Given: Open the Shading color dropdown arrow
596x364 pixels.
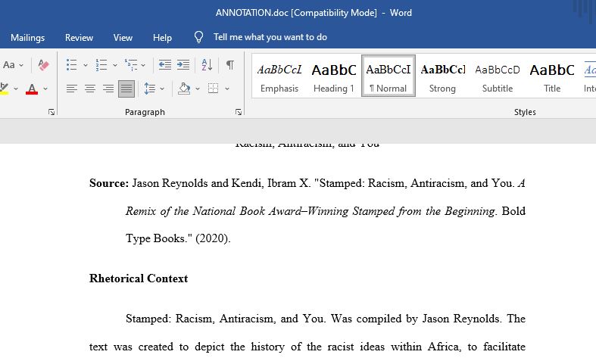Looking at the screenshot, I should [x=197, y=89].
